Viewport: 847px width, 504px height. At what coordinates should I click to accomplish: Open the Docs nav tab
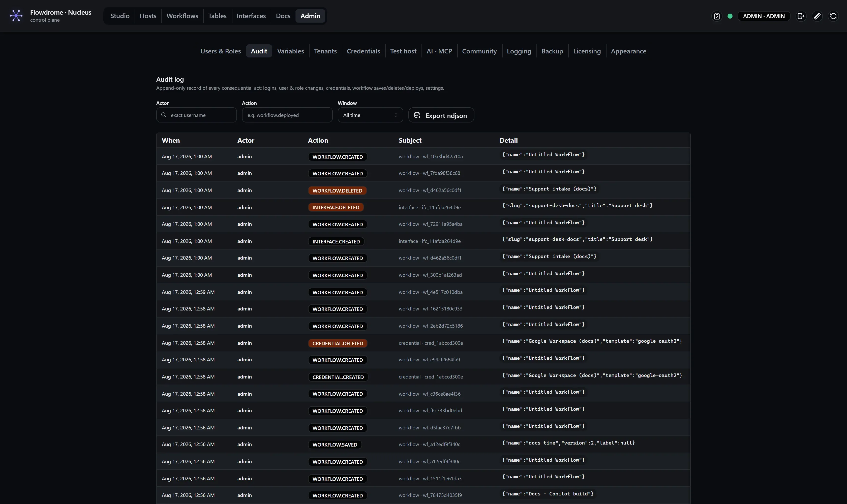[x=283, y=16]
